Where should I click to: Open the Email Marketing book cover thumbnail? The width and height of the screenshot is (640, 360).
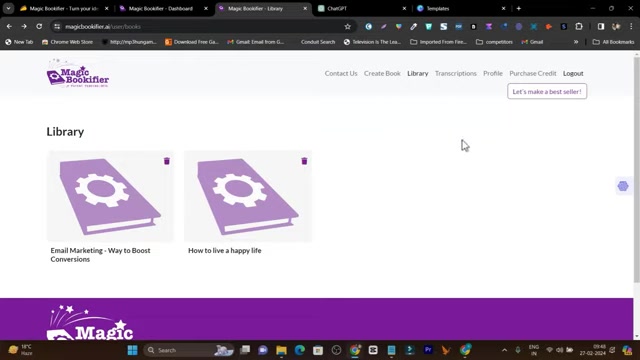point(110,196)
